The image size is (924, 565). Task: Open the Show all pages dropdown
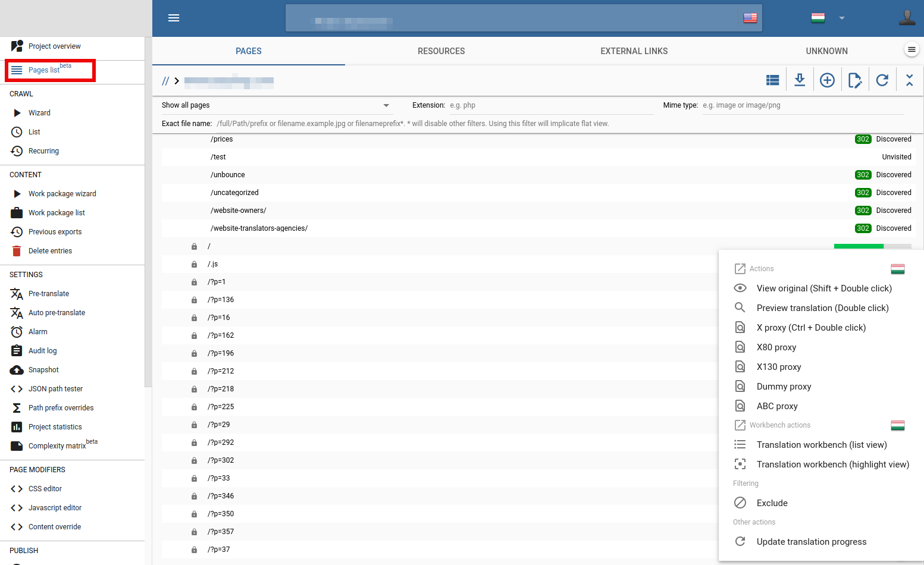pos(277,105)
